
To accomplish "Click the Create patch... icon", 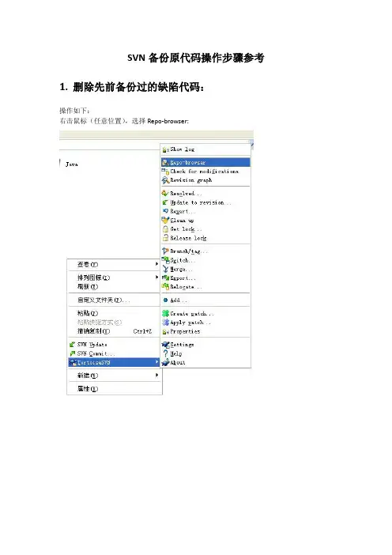I will point(165,314).
